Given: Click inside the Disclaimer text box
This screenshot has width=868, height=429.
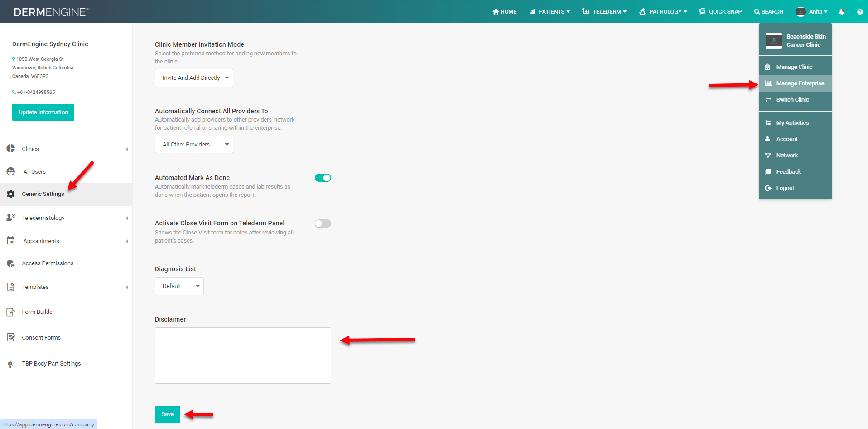Looking at the screenshot, I should (243, 356).
